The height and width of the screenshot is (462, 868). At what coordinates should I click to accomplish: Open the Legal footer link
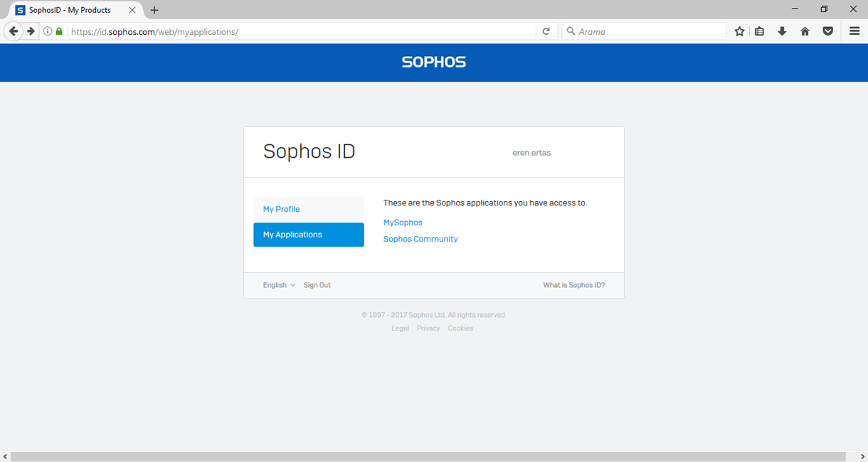click(x=400, y=328)
